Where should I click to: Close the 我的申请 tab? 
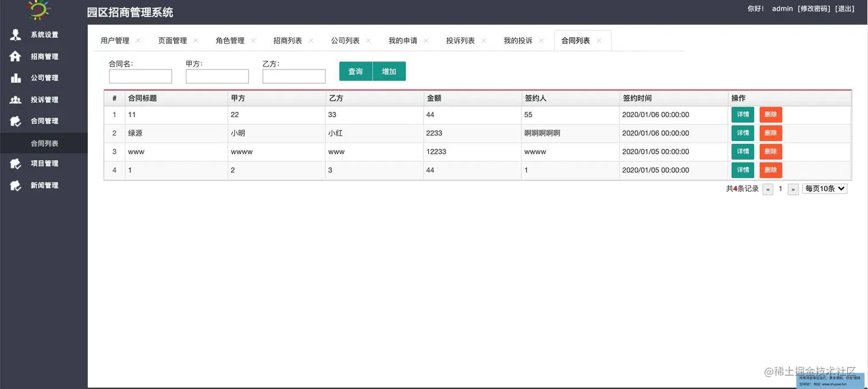point(426,40)
